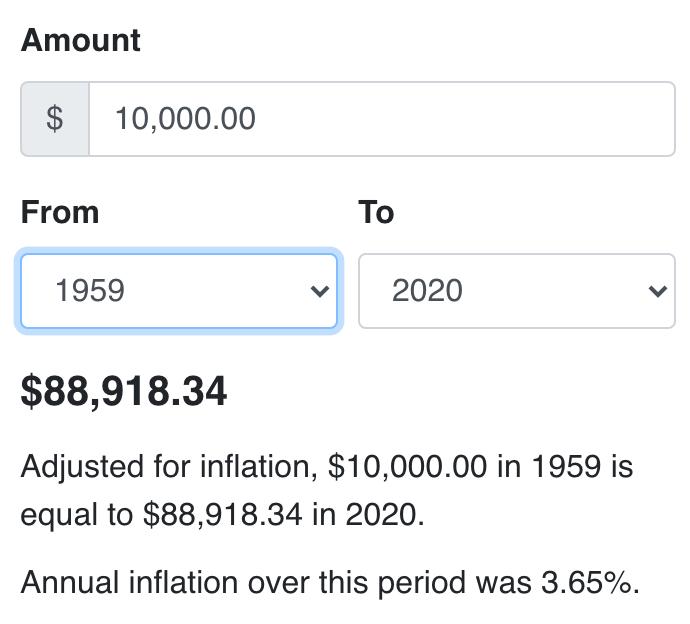Click the From label
690x624 pixels.
coord(60,212)
